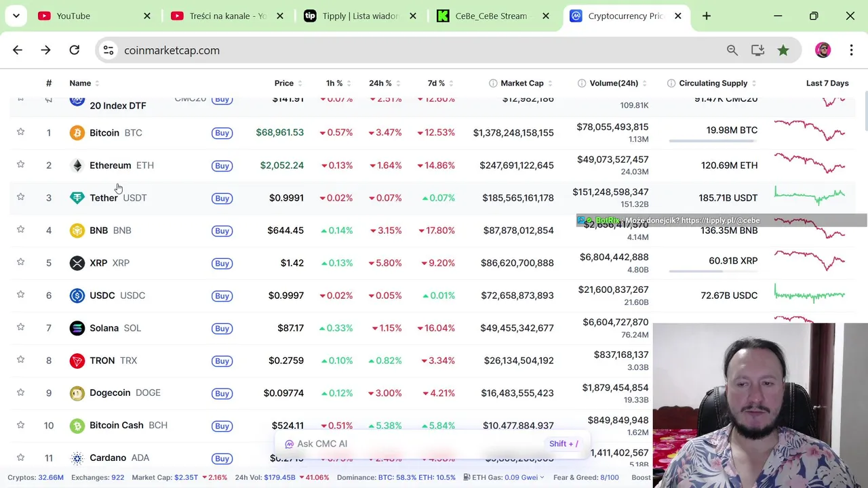Viewport: 868px width, 488px height.
Task: Click the Buy button for Ethereum
Action: [222, 165]
